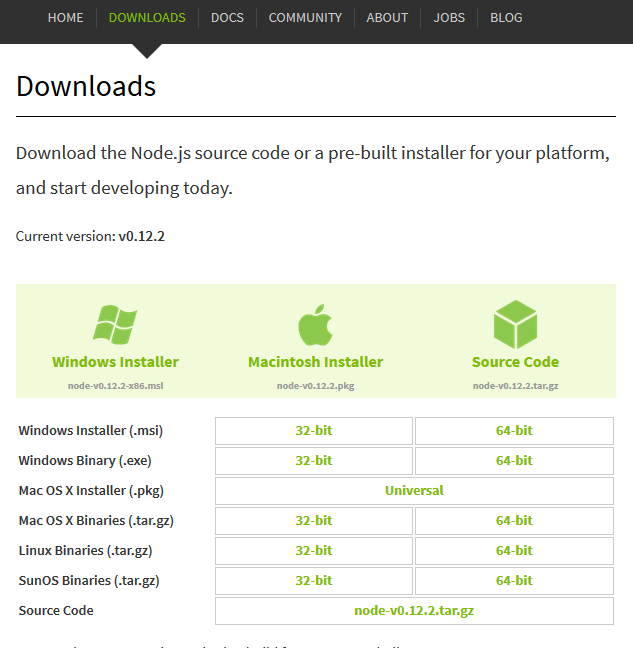633x648 pixels.
Task: Download Mac OS X Binaries 32-bit
Action: click(314, 521)
